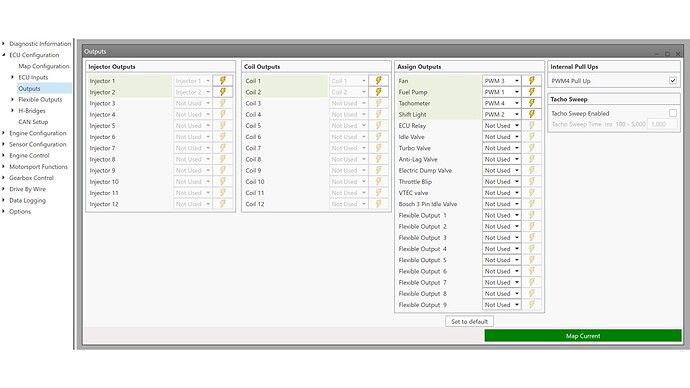Open the Shift Light PWM 2 dropdown
The width and height of the screenshot is (690, 388).
502,114
